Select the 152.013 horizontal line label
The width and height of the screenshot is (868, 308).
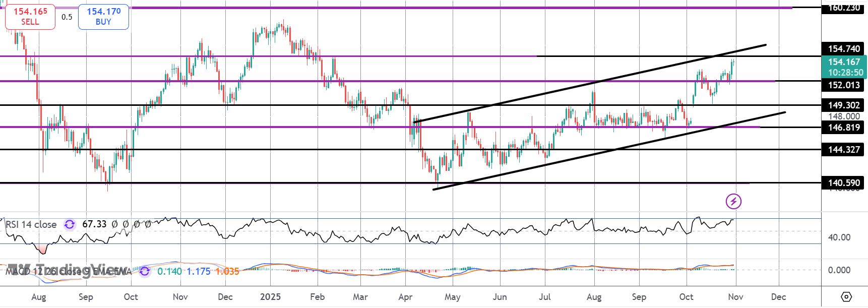844,85
